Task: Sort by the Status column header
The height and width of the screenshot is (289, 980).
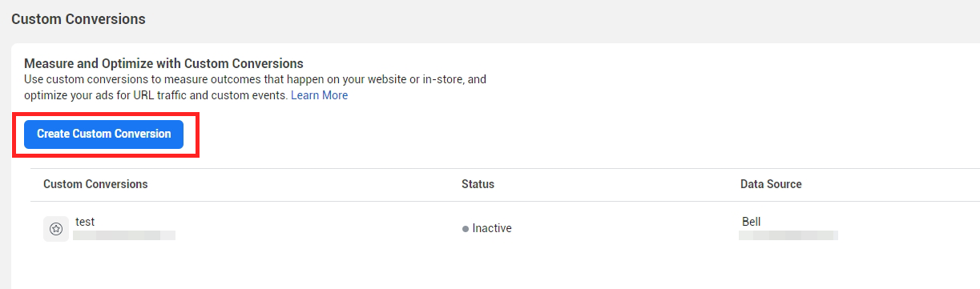Action: tap(478, 184)
